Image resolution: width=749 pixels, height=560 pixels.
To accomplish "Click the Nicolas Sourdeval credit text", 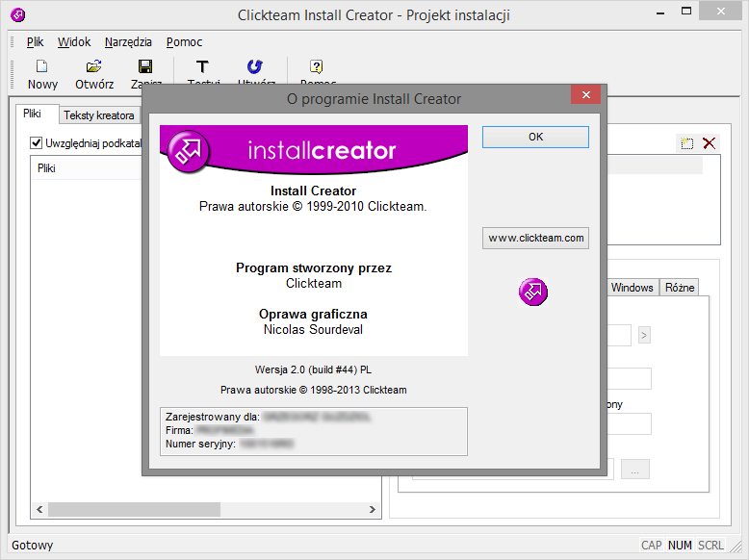I will (x=313, y=330).
